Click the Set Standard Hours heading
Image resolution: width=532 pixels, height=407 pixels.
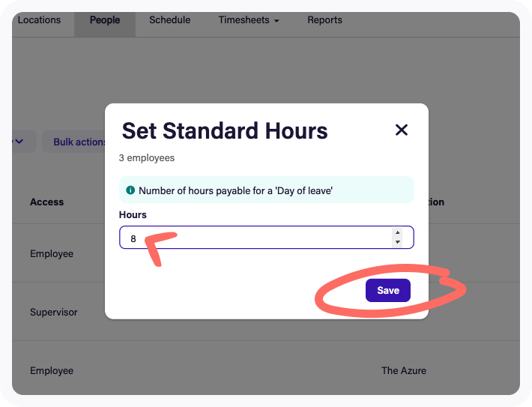pyautogui.click(x=225, y=131)
